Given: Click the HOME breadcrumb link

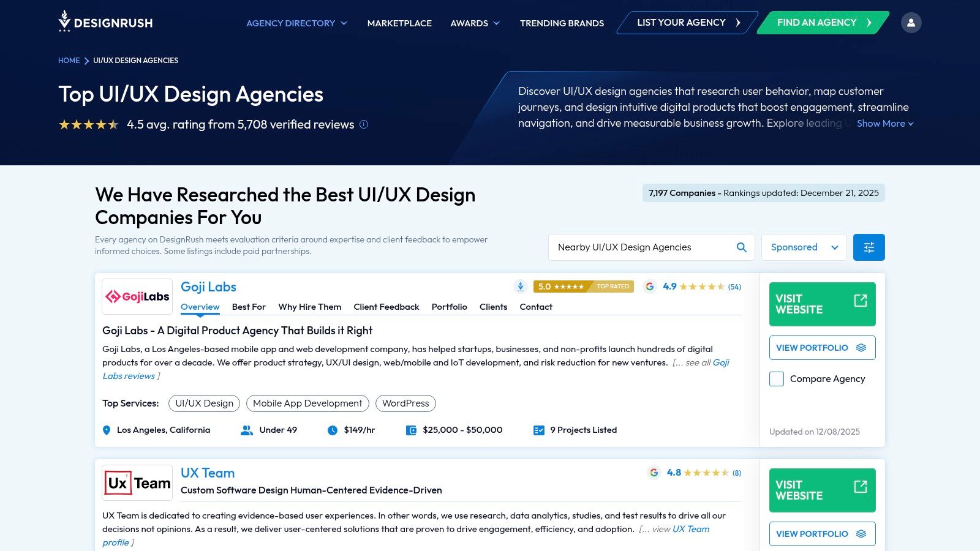Looking at the screenshot, I should (69, 61).
